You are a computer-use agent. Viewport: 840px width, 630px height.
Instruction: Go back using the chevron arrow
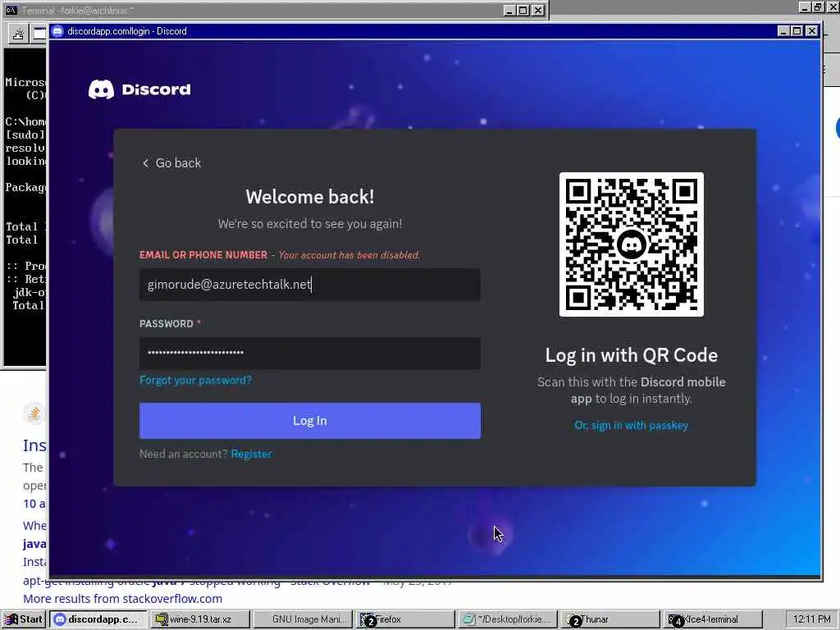(x=145, y=163)
